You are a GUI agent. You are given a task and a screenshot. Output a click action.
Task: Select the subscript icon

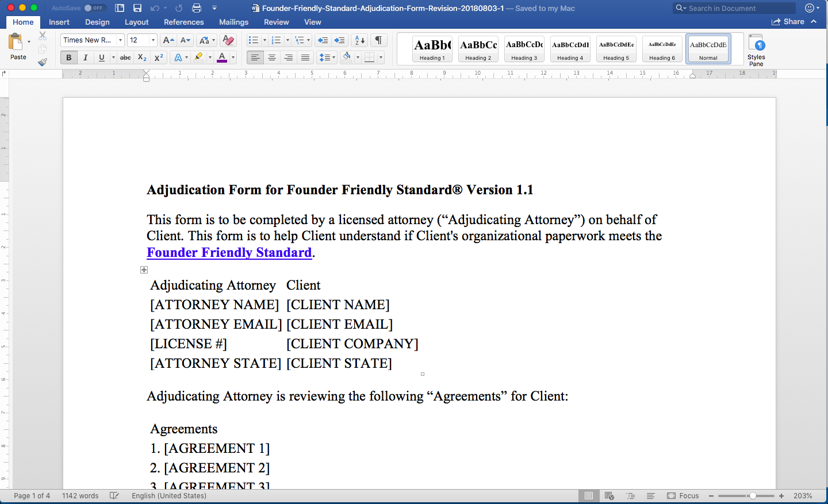click(x=141, y=57)
